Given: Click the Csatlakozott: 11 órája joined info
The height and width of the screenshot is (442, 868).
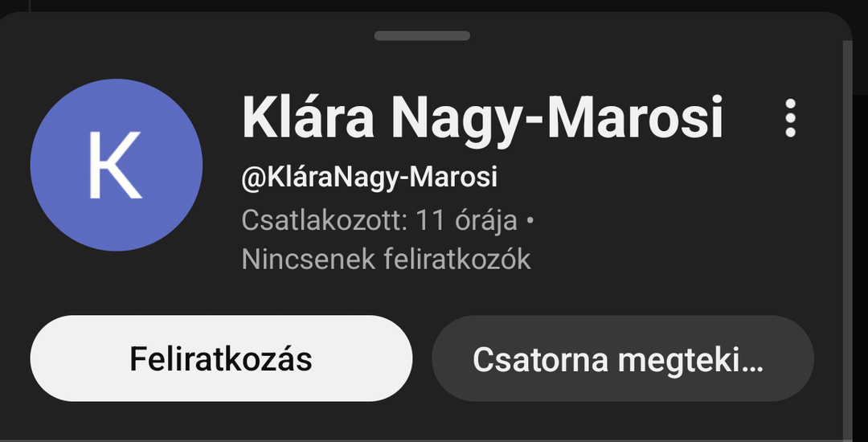Looking at the screenshot, I should [x=379, y=220].
